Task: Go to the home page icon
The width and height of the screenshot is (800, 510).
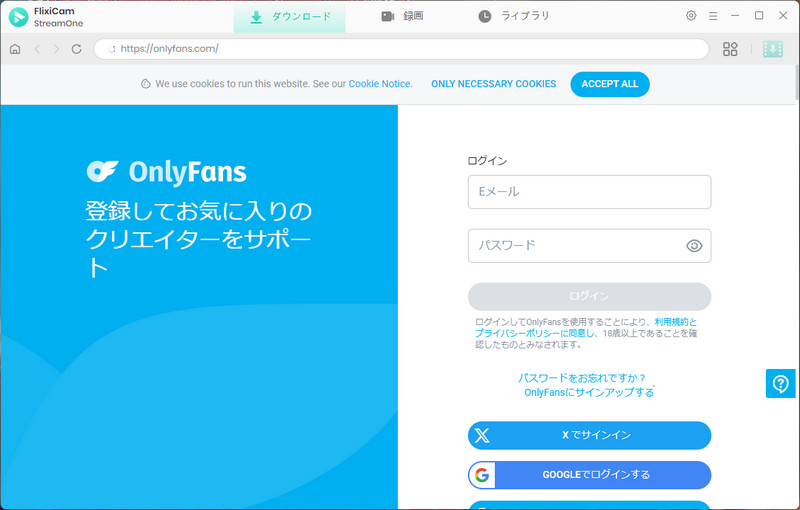Action: tap(15, 49)
